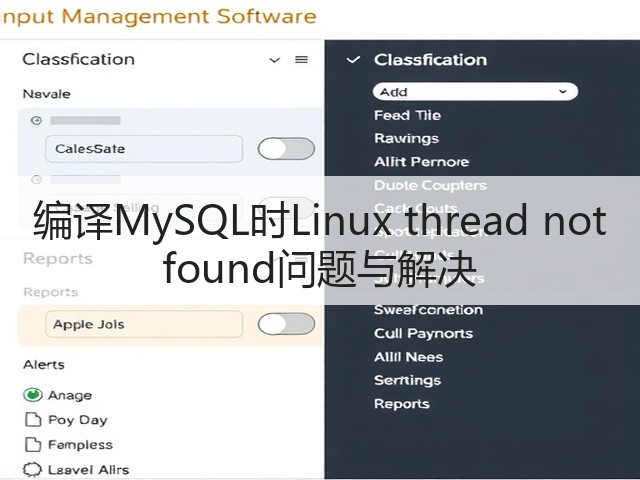The height and width of the screenshot is (480, 640).
Task: Click the Fempless document icon
Action: point(33,444)
